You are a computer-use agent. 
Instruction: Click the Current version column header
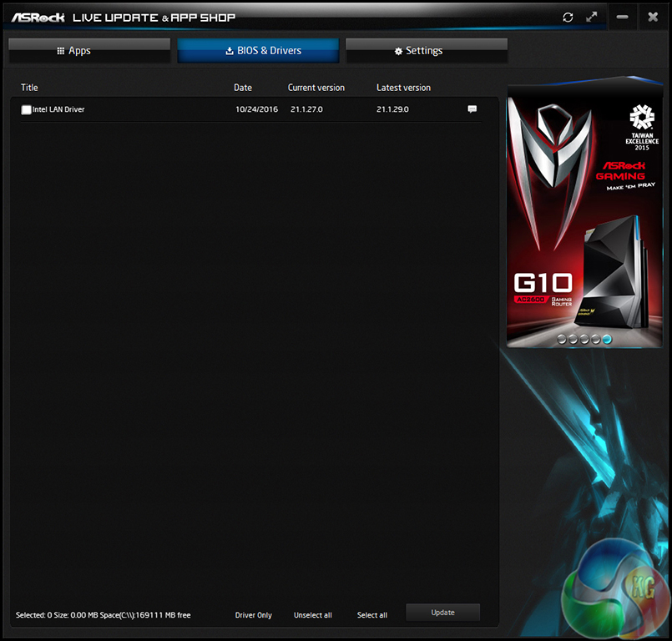[x=316, y=88]
